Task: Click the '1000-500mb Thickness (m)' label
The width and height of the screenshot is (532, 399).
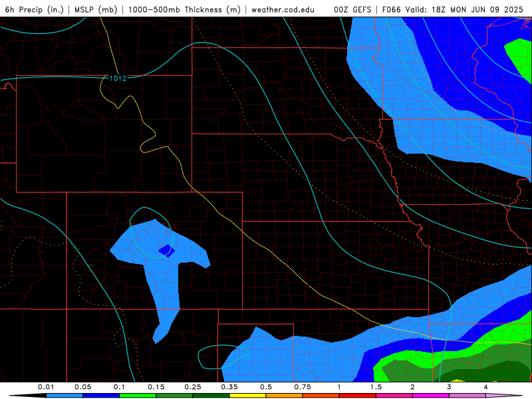Action: [185, 9]
